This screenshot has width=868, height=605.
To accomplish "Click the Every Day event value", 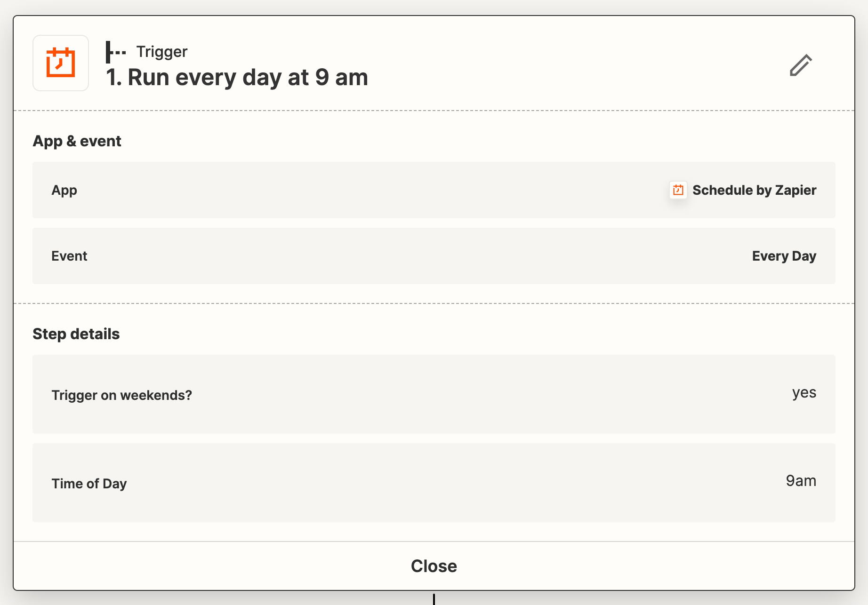I will pyautogui.click(x=784, y=256).
